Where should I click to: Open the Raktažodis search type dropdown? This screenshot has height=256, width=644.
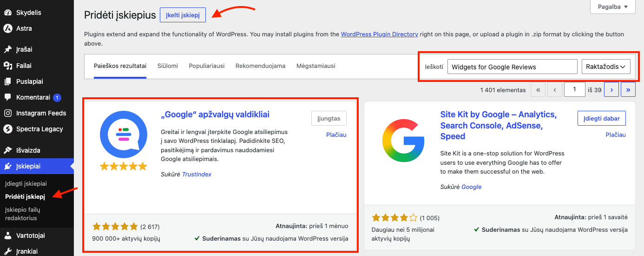(x=606, y=67)
